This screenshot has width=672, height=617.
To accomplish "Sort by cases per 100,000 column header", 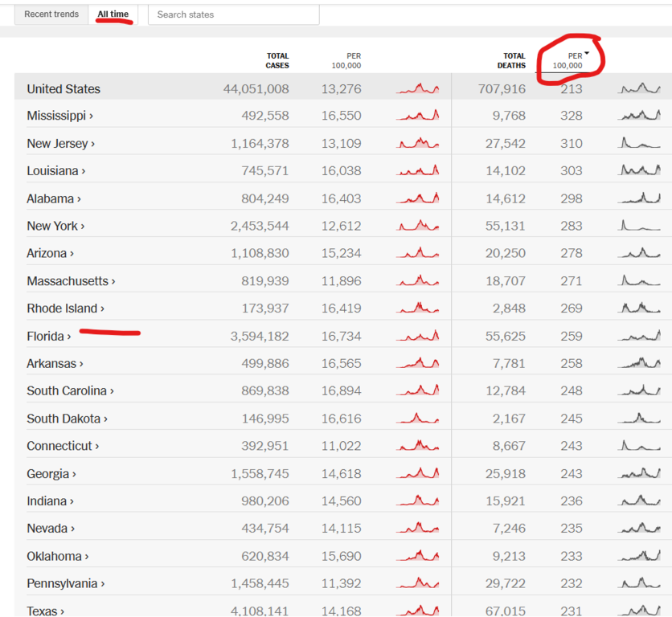I will [x=347, y=60].
